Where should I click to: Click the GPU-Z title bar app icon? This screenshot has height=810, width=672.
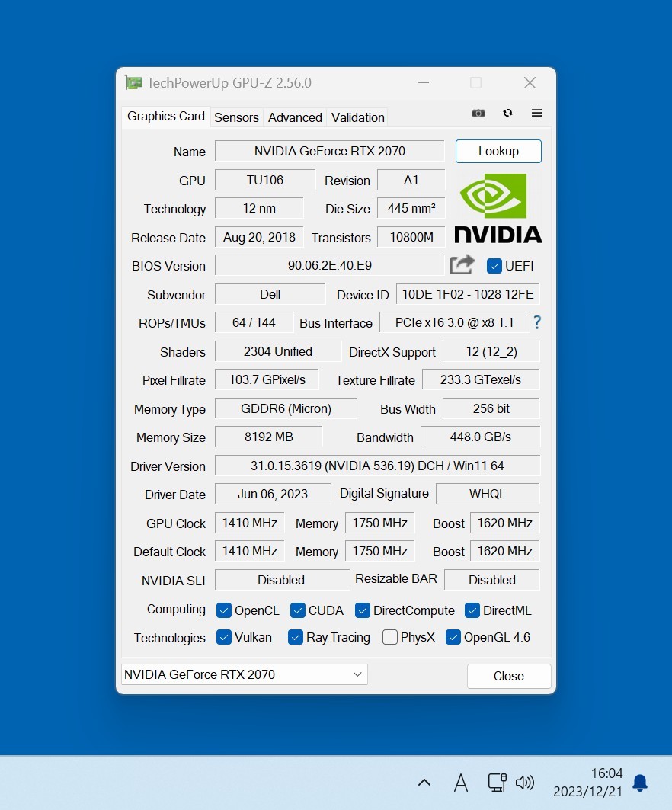click(x=134, y=82)
